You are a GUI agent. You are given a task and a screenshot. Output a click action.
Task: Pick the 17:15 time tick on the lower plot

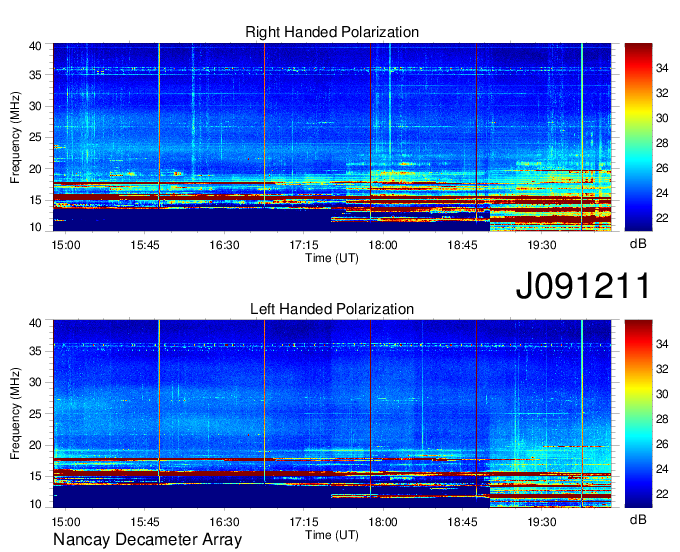(x=304, y=522)
